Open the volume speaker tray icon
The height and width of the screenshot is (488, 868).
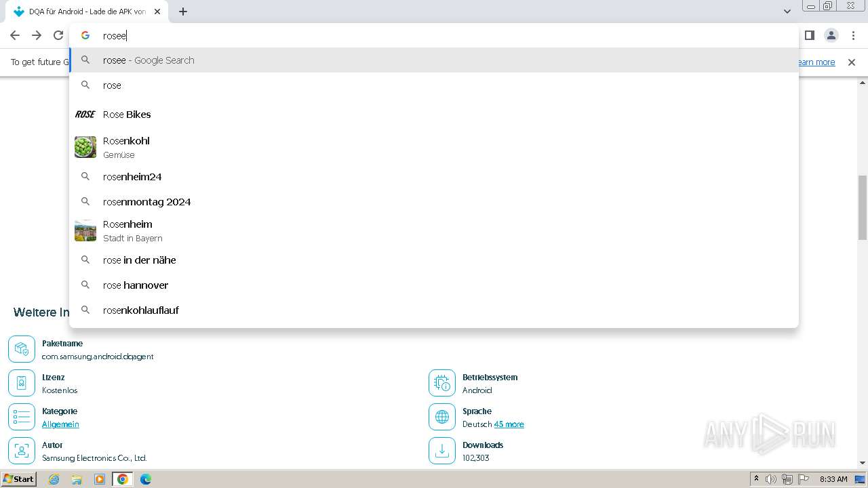[771, 479]
